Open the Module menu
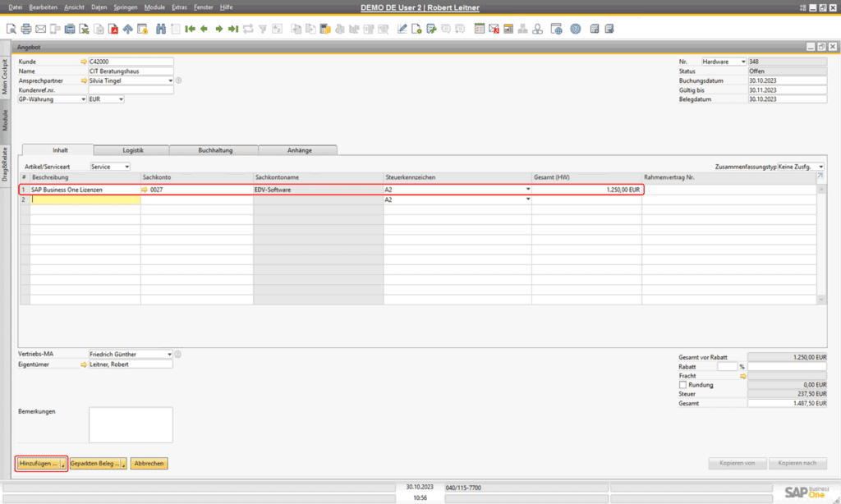Screen dimensions: 841x504 [x=155, y=7]
